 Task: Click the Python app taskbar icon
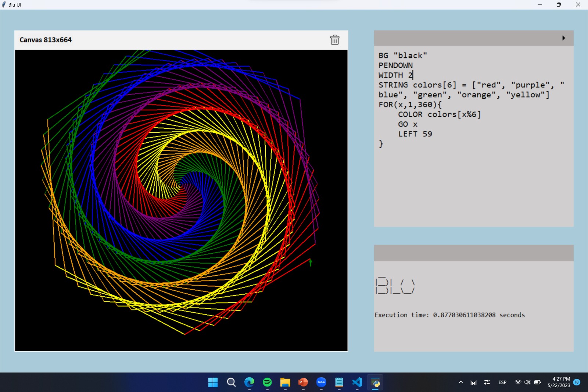pos(375,382)
